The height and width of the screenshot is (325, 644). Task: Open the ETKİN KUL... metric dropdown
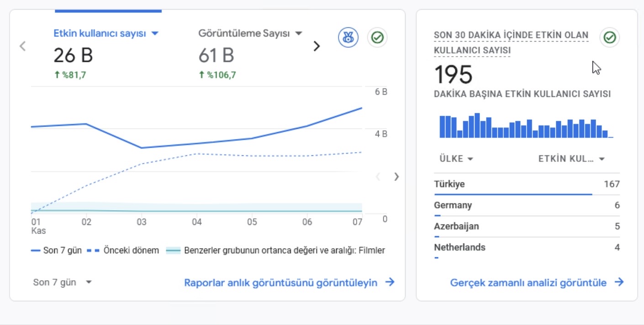(x=571, y=159)
